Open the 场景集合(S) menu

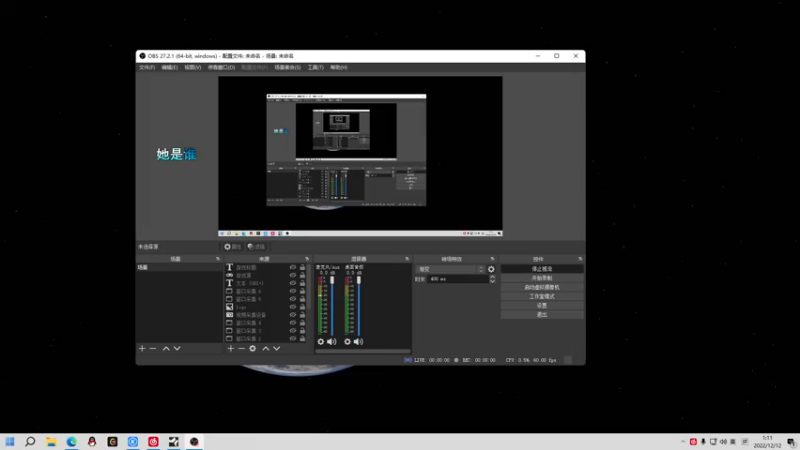287,67
